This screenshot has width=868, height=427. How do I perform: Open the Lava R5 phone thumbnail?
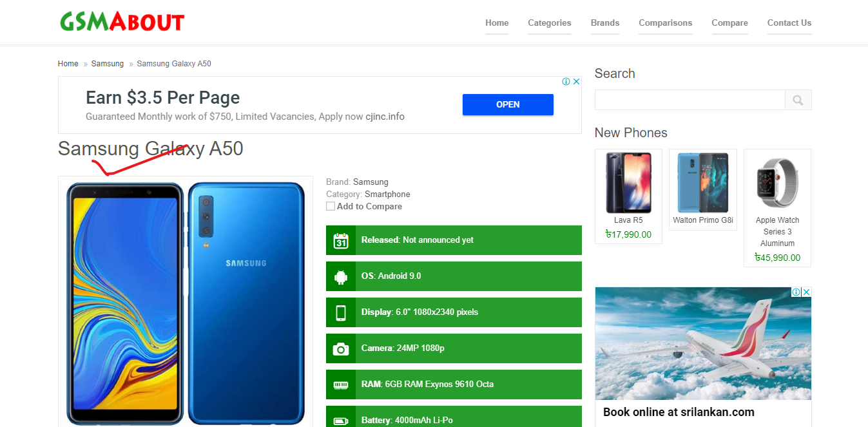[628, 183]
